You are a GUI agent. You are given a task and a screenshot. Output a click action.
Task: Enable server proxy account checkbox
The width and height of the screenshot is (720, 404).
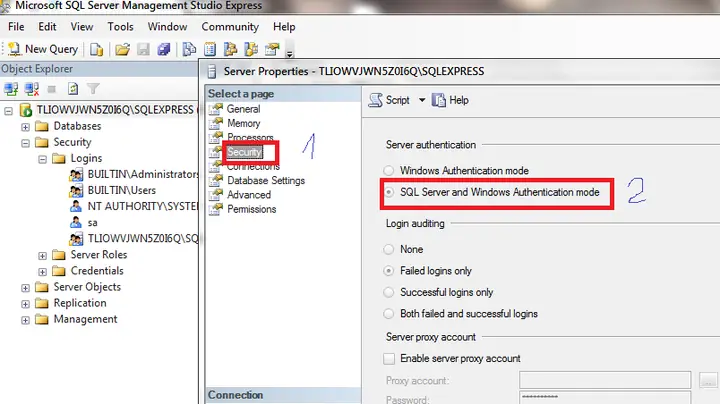tap(389, 359)
